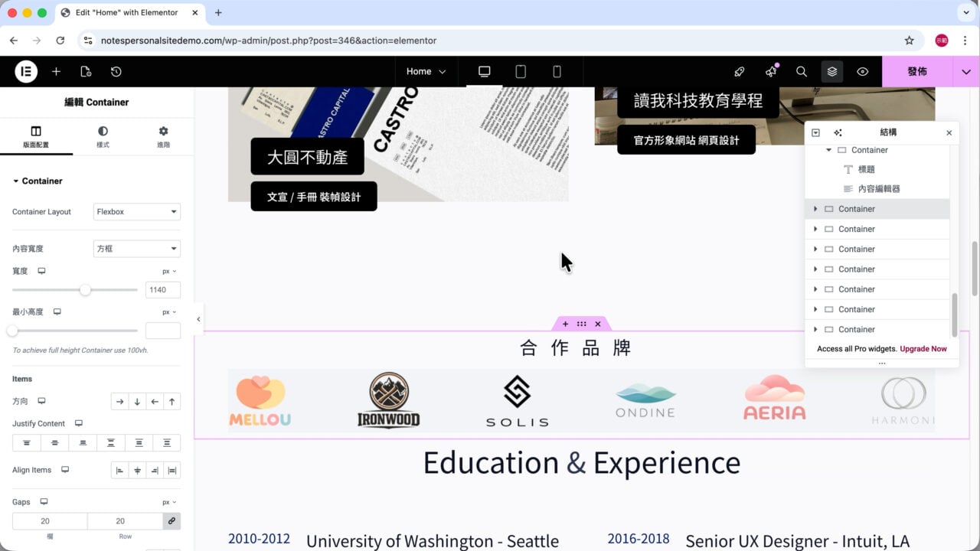Set 方向 to column with down arrow
The width and height of the screenshot is (980, 551).
pos(137,401)
